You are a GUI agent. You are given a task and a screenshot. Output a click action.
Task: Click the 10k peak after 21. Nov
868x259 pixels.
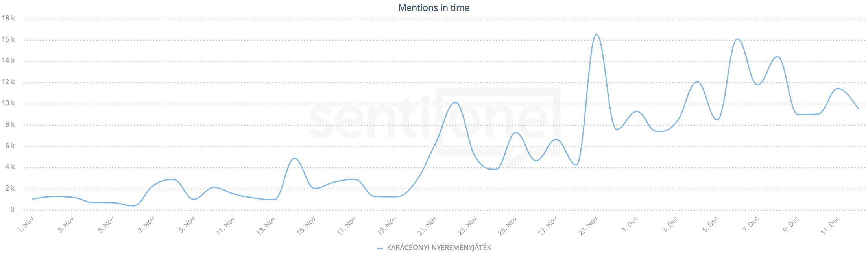point(455,103)
